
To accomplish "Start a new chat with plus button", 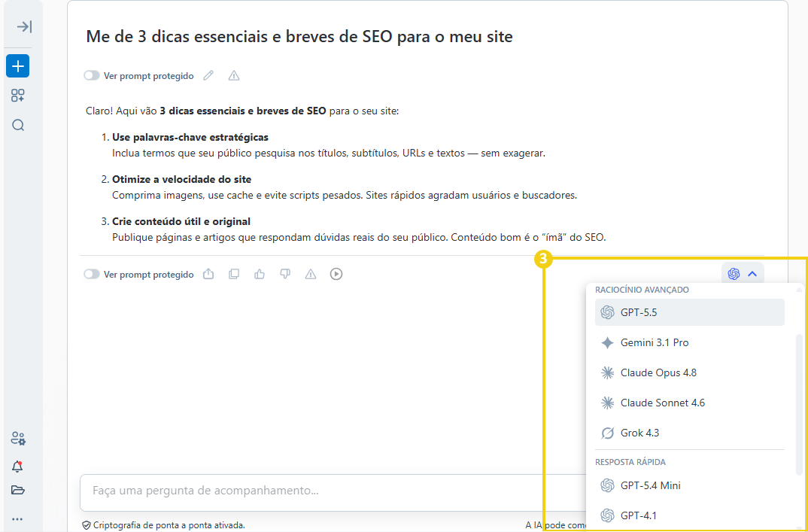I will tap(17, 66).
